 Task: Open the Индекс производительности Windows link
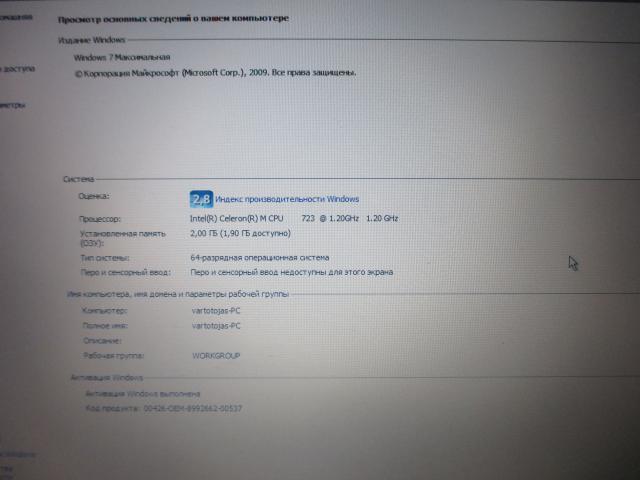[x=286, y=199]
